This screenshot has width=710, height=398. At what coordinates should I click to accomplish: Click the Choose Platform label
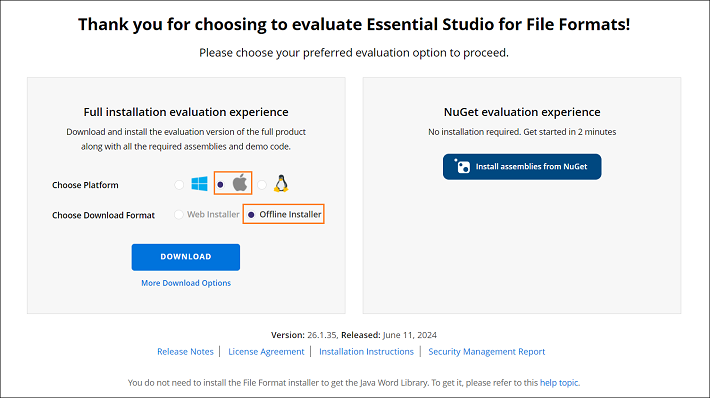click(85, 185)
